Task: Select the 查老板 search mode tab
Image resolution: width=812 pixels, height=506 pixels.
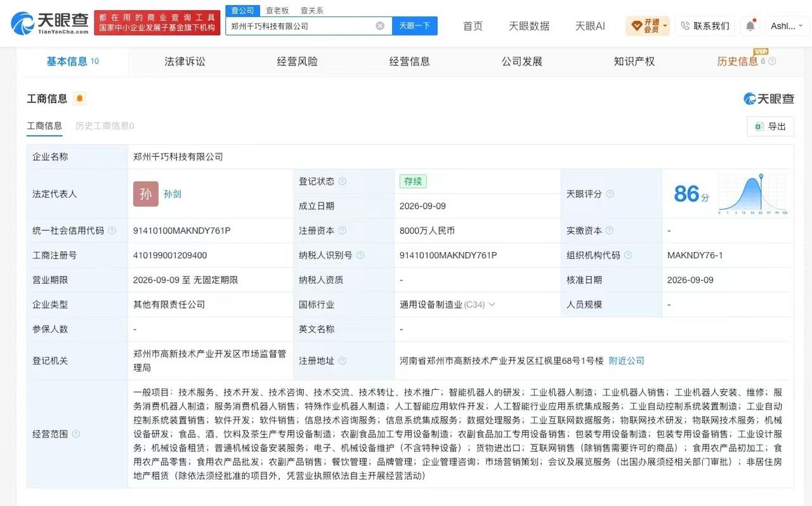Action: click(x=277, y=10)
